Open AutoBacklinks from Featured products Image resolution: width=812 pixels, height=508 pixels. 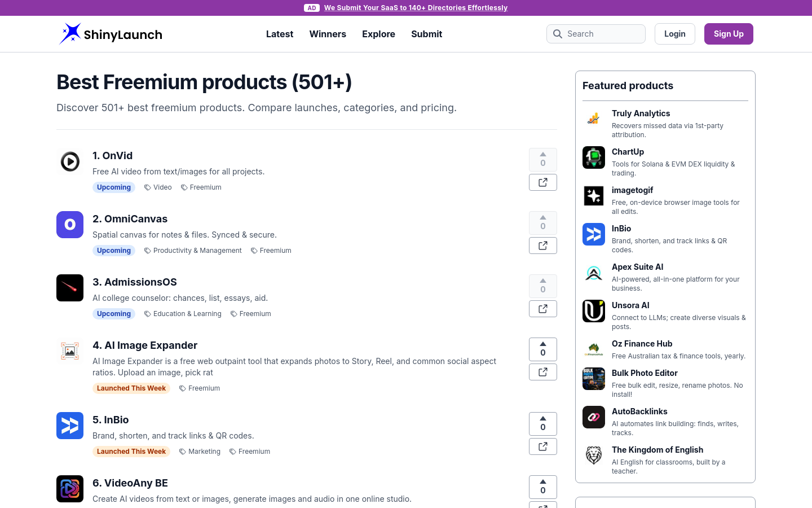click(639, 411)
